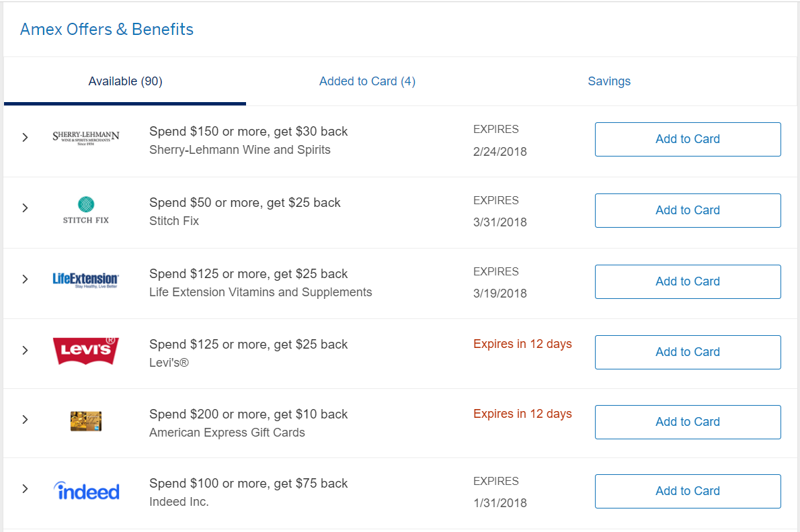Click the Life Extension logo
Screen dimensions: 800x532
(86, 279)
